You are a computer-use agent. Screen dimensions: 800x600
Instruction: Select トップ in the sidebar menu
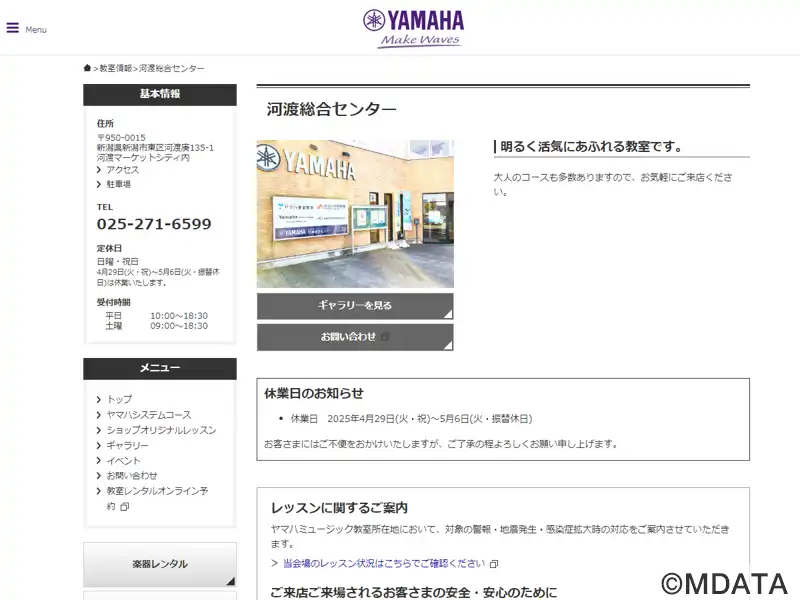pos(119,399)
